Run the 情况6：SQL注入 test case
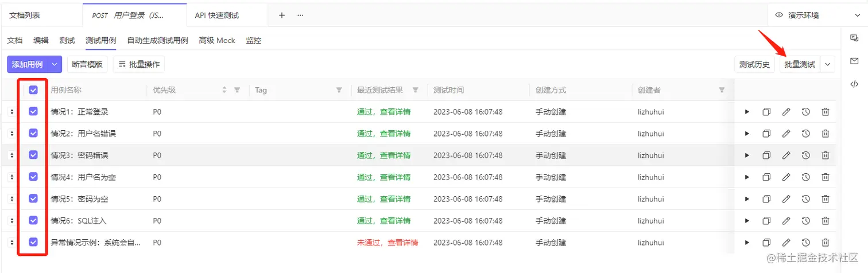 [747, 221]
